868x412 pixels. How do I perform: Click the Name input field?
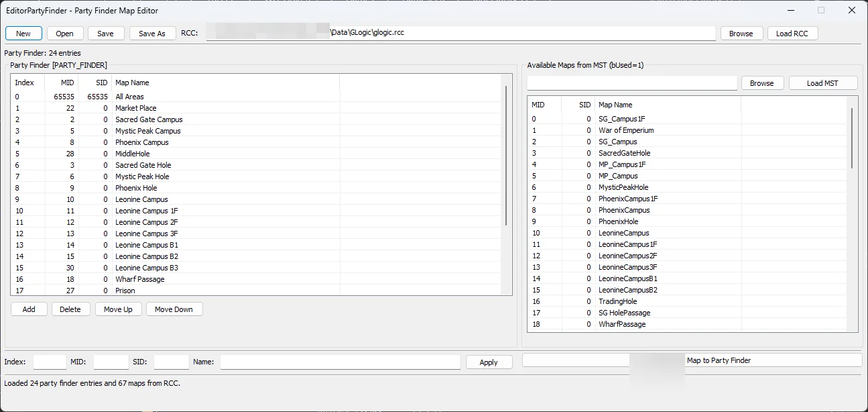point(340,362)
